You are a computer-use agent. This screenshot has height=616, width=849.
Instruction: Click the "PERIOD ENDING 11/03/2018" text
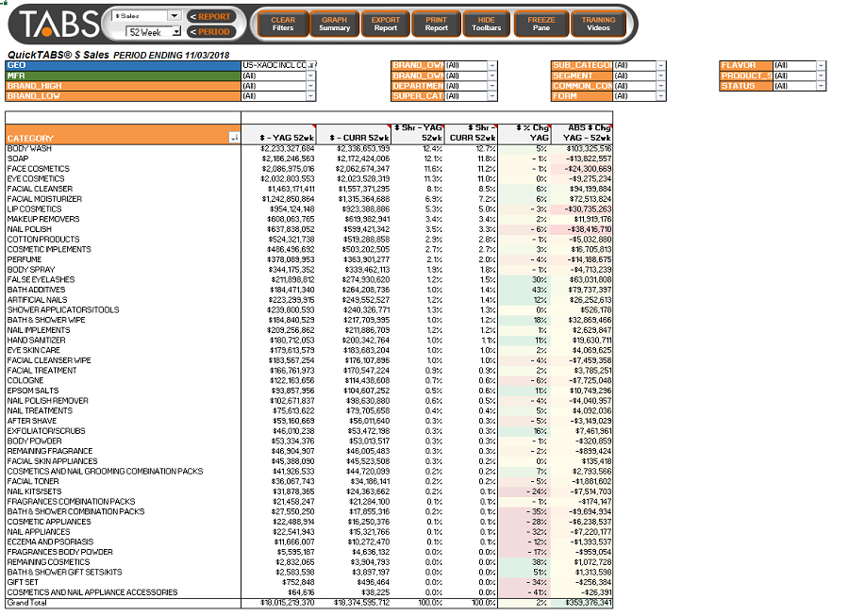171,56
